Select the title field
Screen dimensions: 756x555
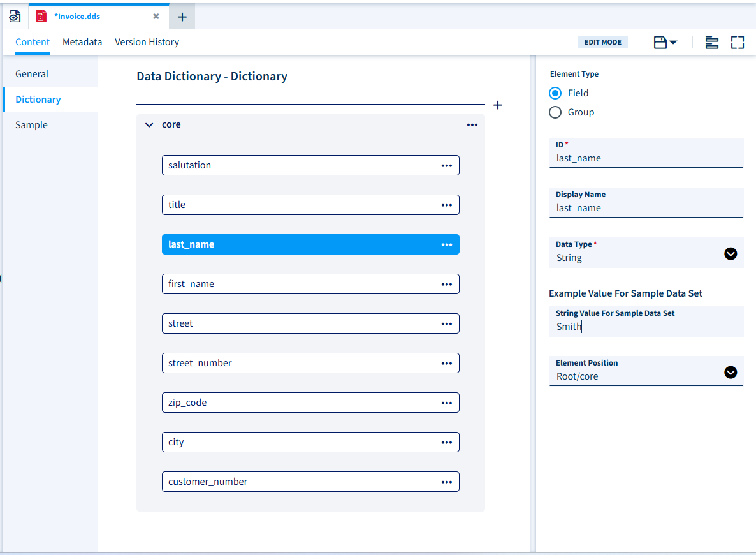pos(310,205)
